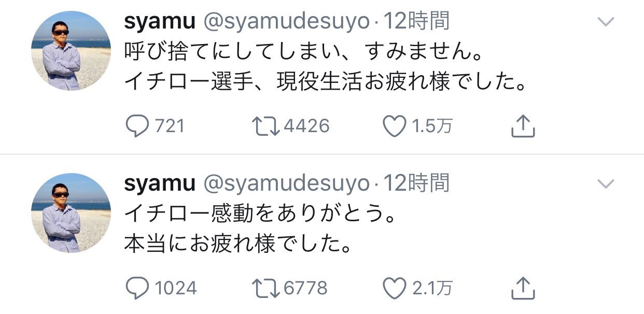This screenshot has width=644, height=314.
Task: Open syamu avatar on the second tweet
Action: tap(71, 213)
